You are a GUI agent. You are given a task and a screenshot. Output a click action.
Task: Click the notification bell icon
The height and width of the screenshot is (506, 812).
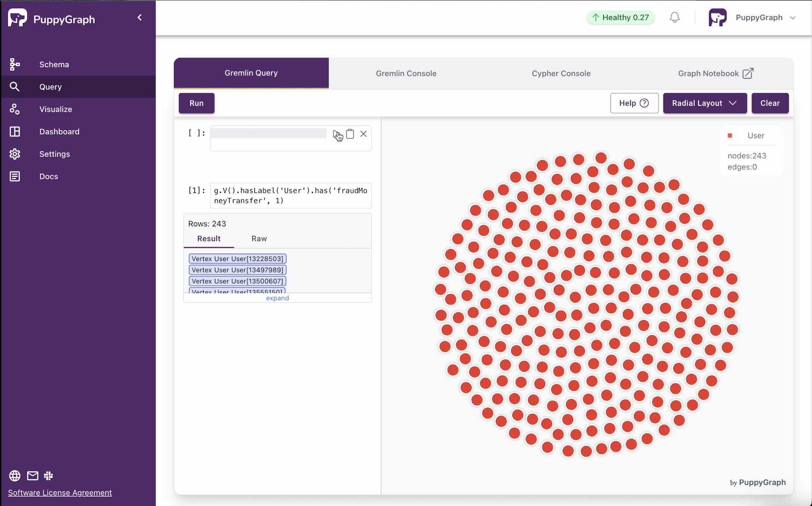pos(675,18)
